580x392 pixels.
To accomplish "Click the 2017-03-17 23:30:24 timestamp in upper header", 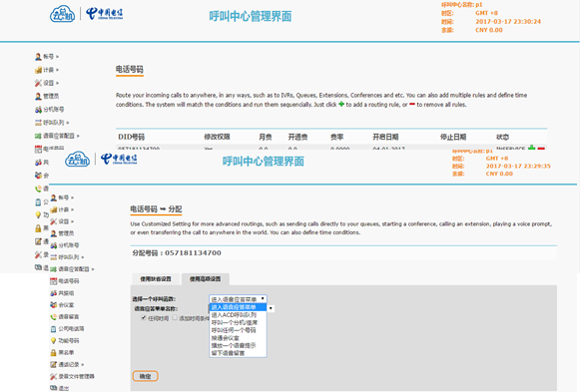I will pos(508,21).
